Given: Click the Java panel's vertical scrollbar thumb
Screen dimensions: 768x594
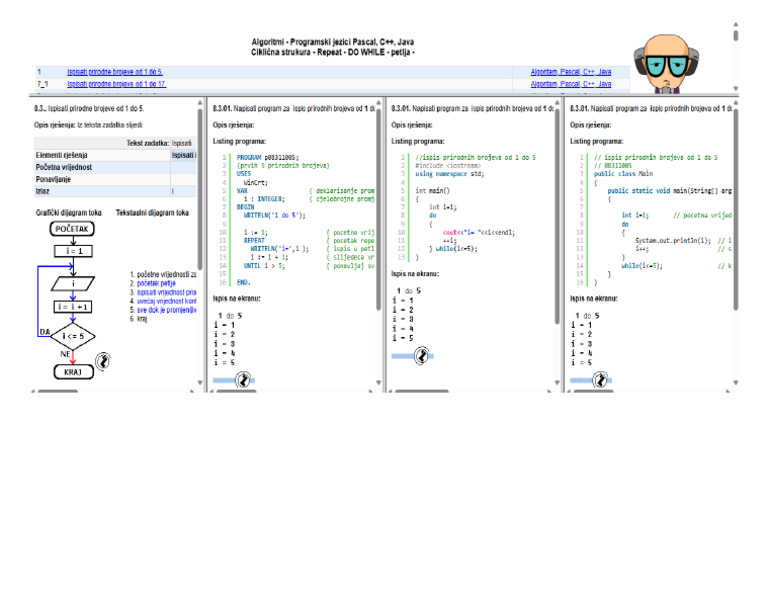Looking at the screenshot, I should pyautogui.click(x=736, y=210).
